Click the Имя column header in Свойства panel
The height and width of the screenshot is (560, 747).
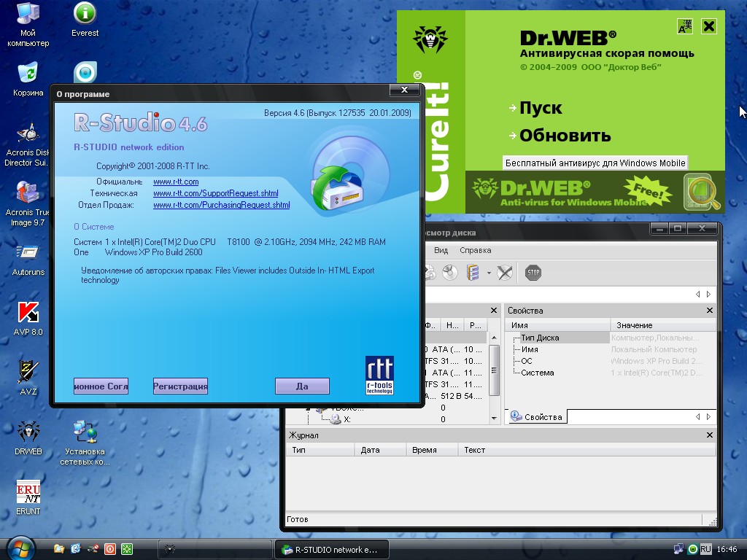[558, 325]
